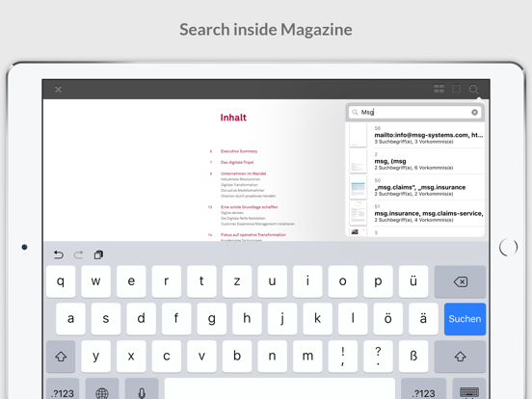Viewport: 532px width, 399px height.
Task: Tap the q key
Action: [x=61, y=281]
